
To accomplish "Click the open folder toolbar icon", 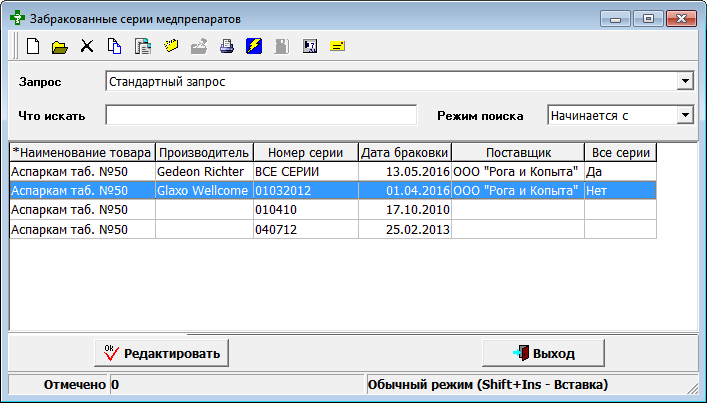I will [x=60, y=46].
